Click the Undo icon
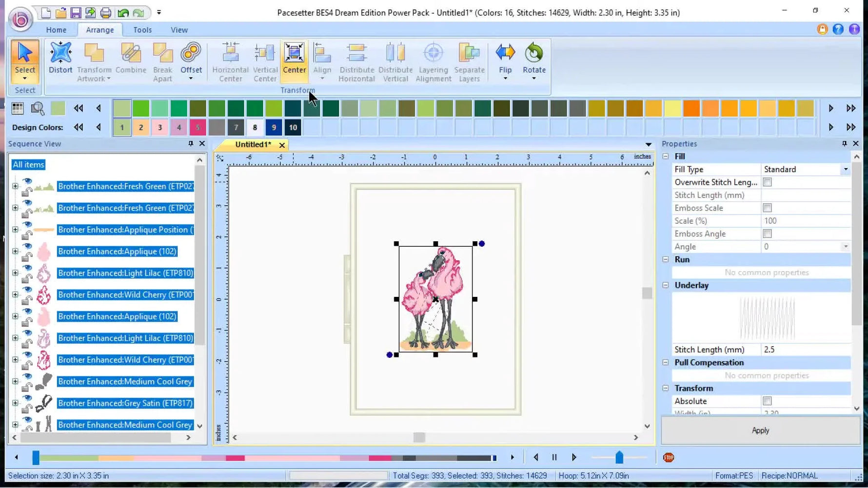 tap(123, 13)
